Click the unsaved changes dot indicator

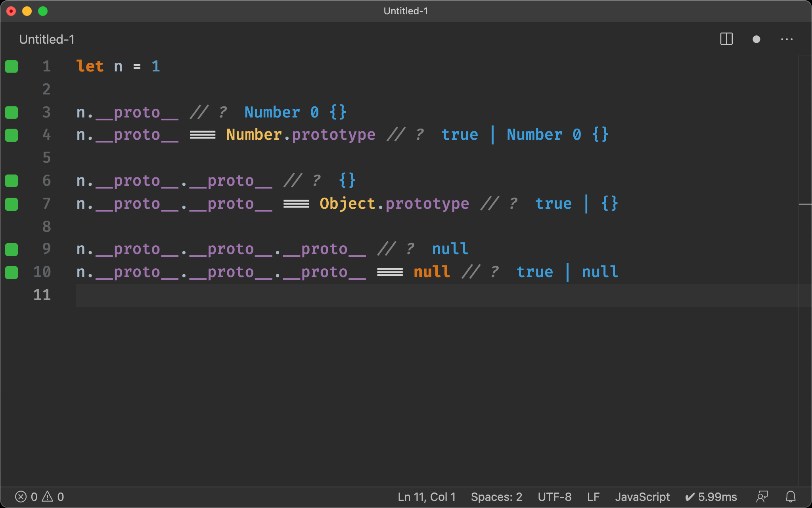(756, 39)
